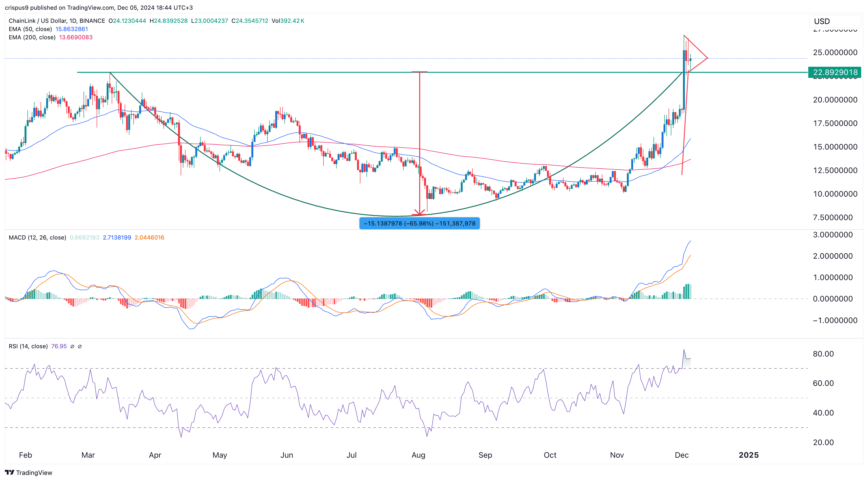Click the Nov label on time axis

(x=617, y=456)
